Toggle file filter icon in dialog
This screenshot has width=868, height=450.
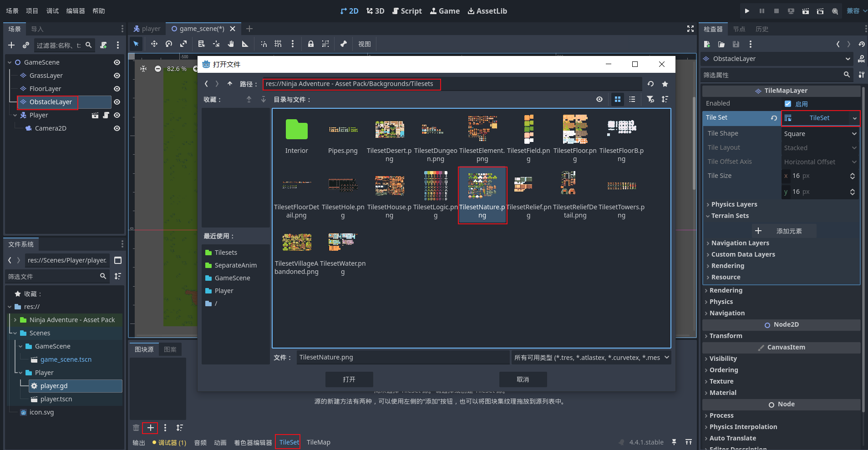(650, 99)
